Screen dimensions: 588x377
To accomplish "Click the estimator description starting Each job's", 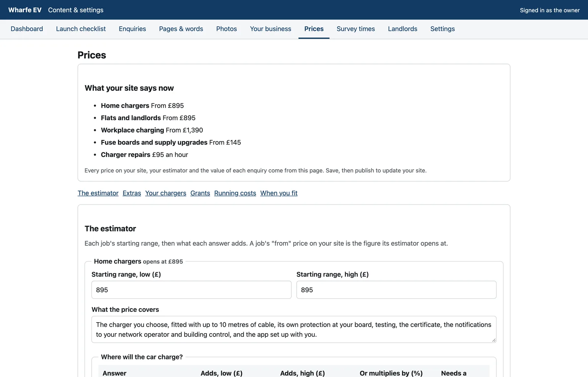I will pyautogui.click(x=266, y=243).
